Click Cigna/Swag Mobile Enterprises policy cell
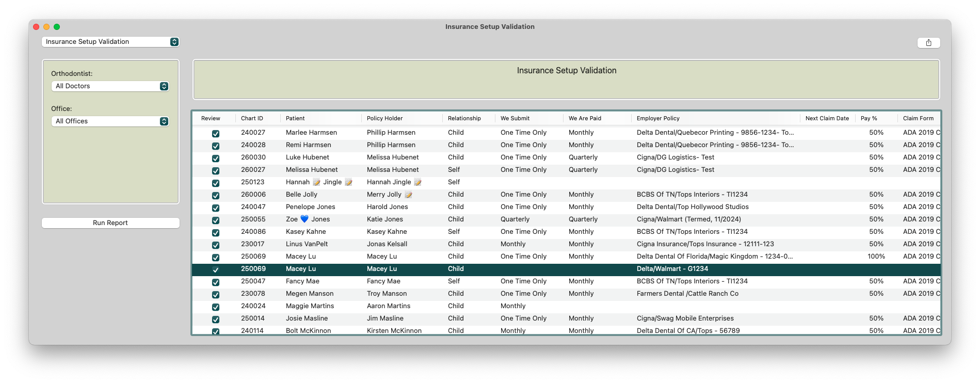This screenshot has height=383, width=980. tap(685, 318)
